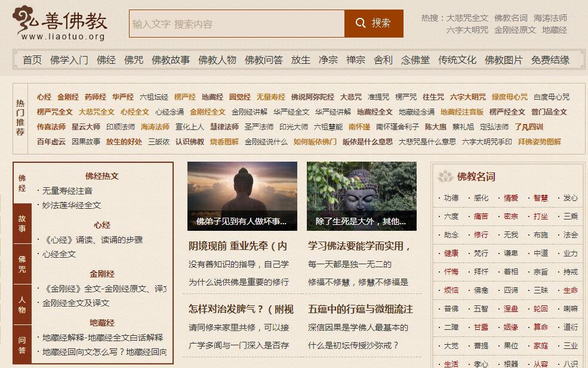588x368 pixels.
Task: Click the 涅盘 term link
Action: [x=510, y=309]
